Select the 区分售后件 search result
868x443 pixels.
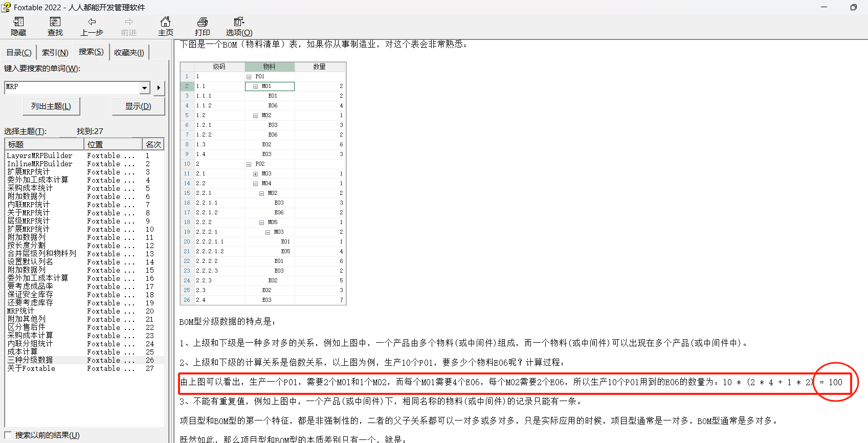[x=26, y=327]
